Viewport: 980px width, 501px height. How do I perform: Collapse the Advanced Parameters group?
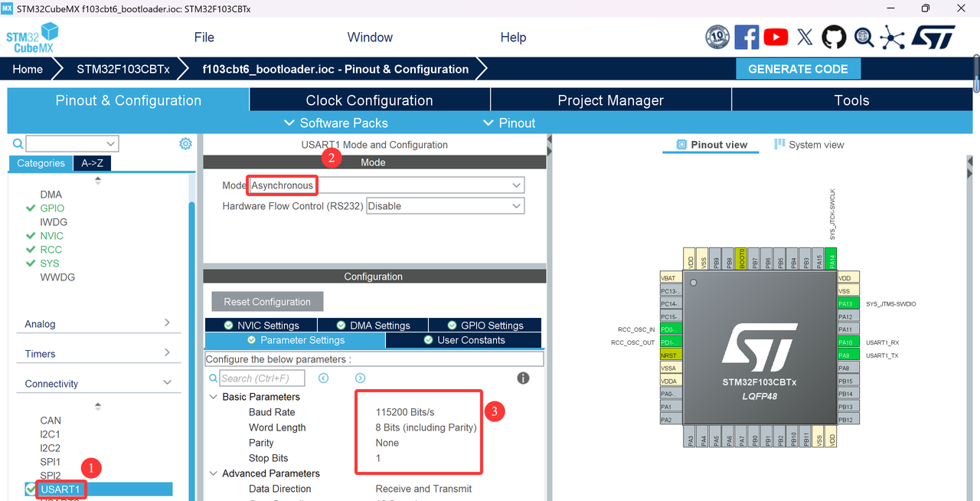click(x=214, y=473)
